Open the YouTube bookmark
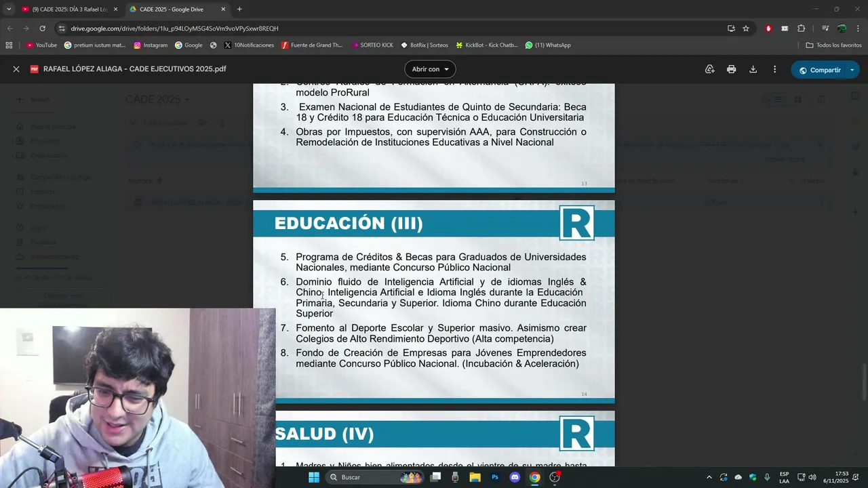Viewport: 868px width, 488px height. [41, 45]
